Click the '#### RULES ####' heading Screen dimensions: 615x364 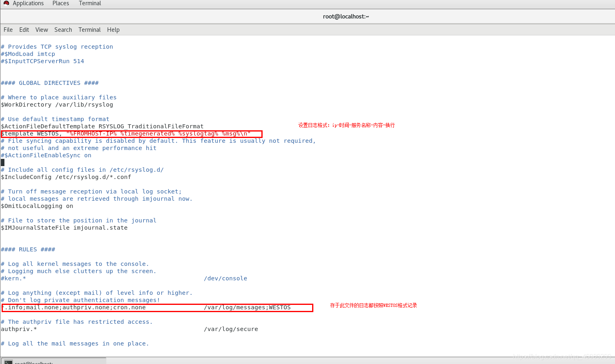(28, 249)
